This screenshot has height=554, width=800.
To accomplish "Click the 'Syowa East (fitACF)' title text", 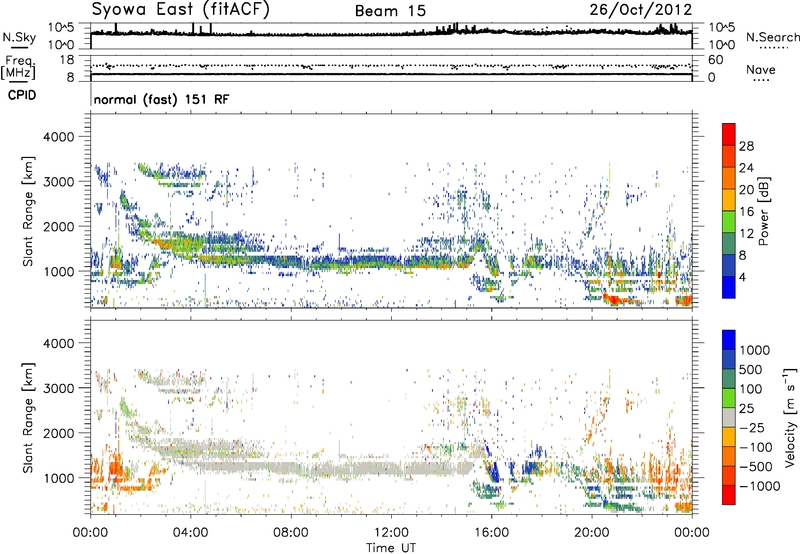I will [x=180, y=9].
